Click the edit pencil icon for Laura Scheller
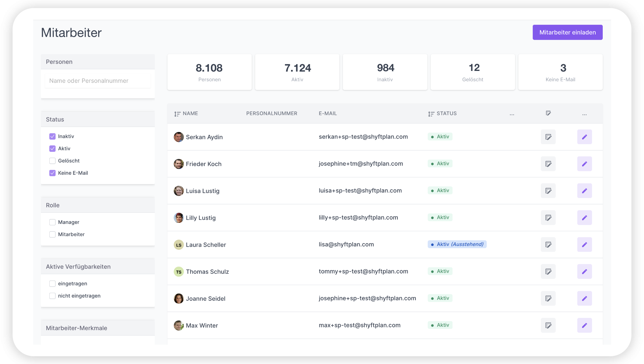The image size is (644, 364). (x=584, y=245)
